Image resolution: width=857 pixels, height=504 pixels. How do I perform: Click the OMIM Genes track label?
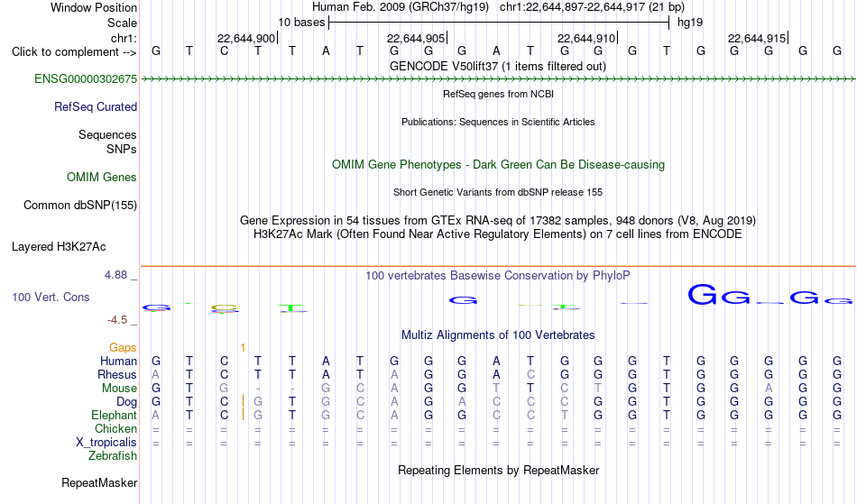click(102, 177)
